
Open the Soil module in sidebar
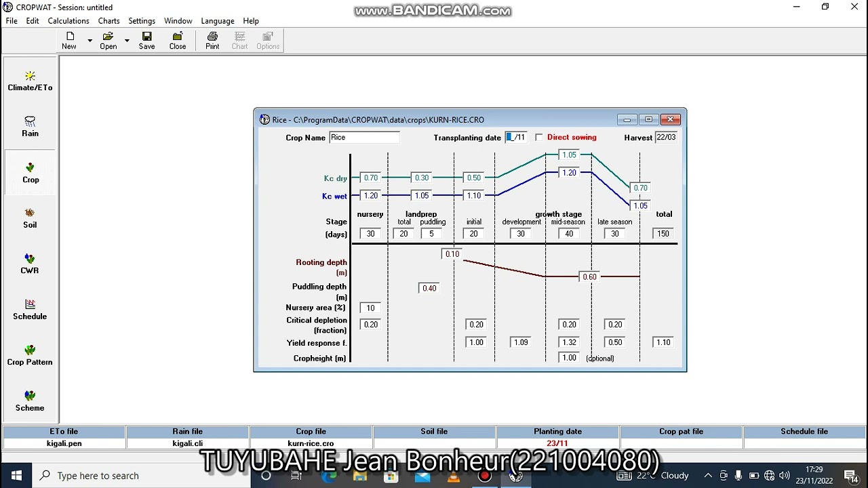point(30,218)
